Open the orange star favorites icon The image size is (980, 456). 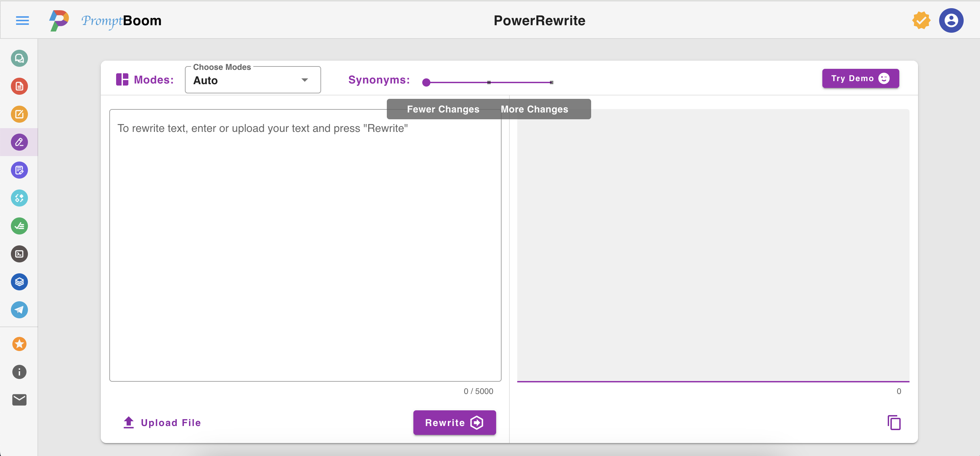[19, 344]
